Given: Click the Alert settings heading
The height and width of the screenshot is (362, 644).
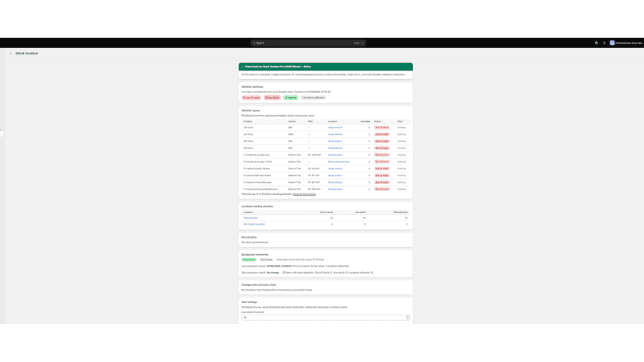Looking at the screenshot, I should 249,302.
